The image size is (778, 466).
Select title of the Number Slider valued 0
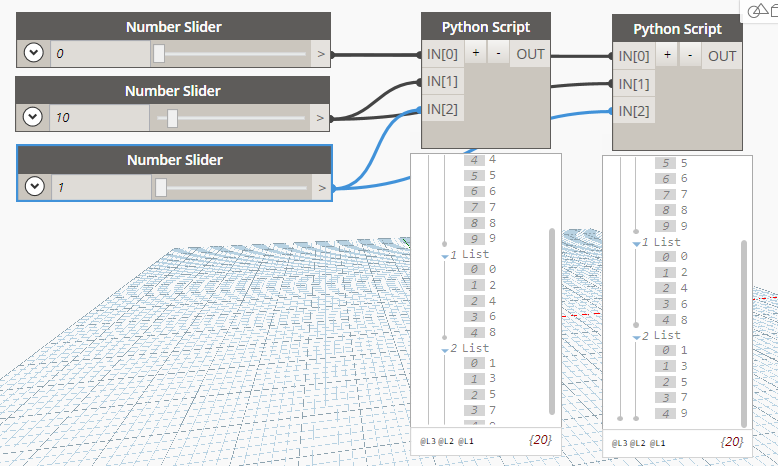pyautogui.click(x=174, y=27)
